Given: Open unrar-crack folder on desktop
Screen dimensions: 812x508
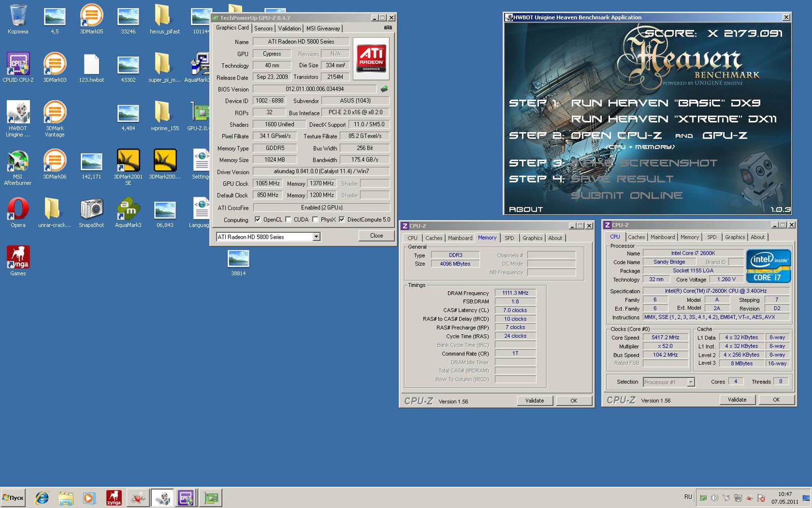Looking at the screenshot, I should (54, 212).
